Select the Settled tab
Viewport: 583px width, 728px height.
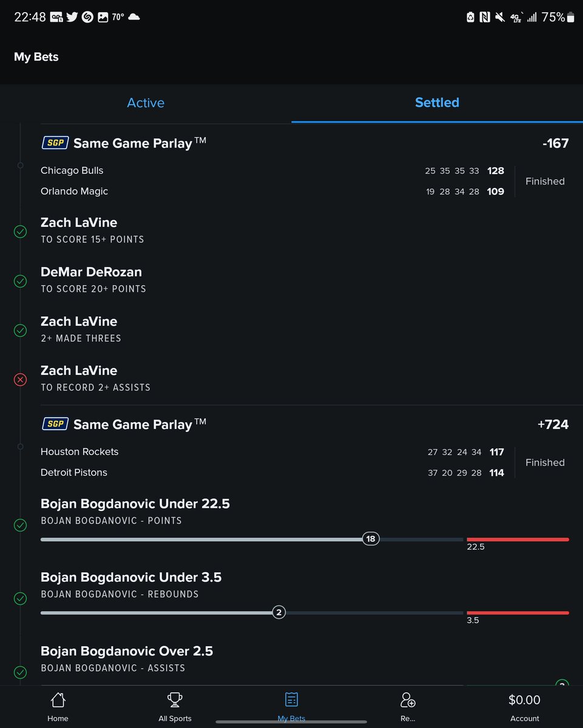[437, 103]
